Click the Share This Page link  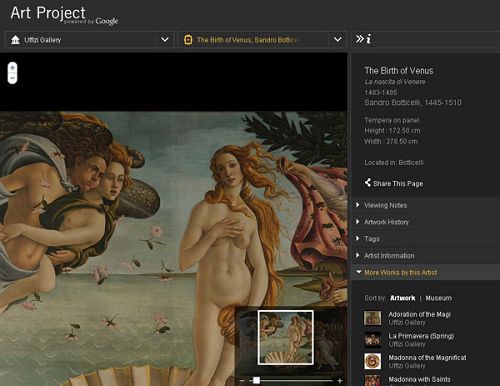tap(398, 184)
